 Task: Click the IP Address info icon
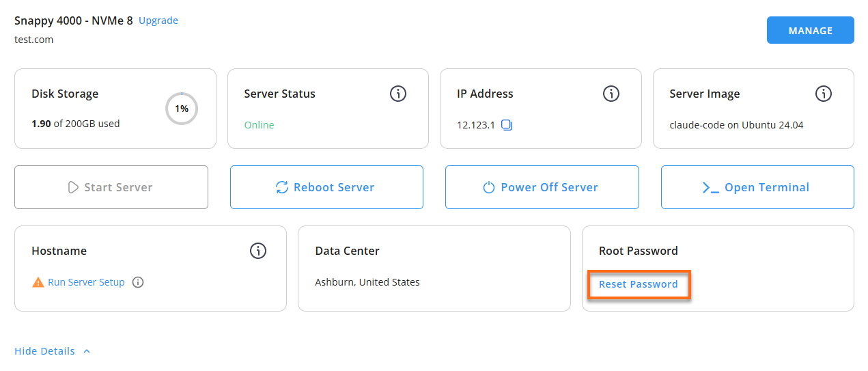pyautogui.click(x=611, y=94)
